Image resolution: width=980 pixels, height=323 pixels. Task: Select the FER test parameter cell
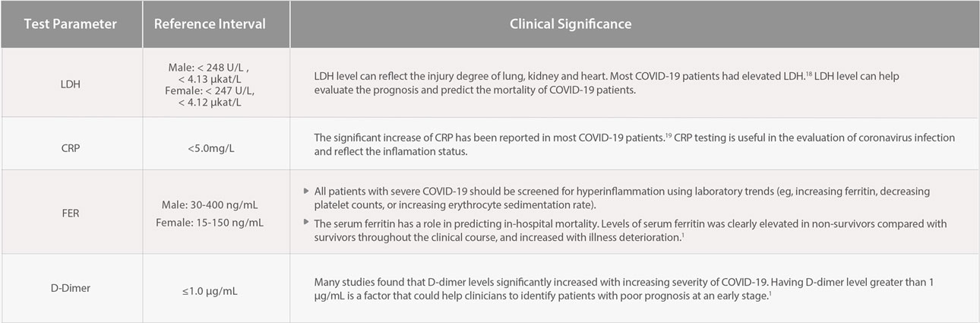pyautogui.click(x=70, y=214)
